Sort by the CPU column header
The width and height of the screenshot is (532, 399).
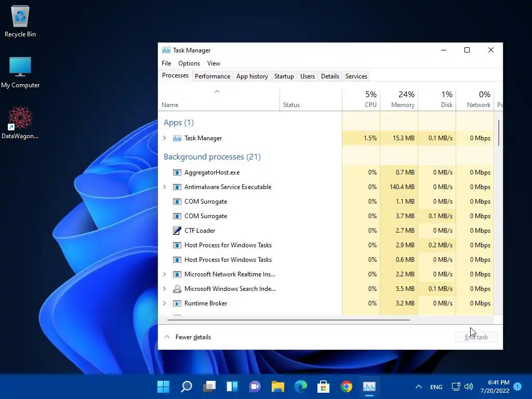362,100
